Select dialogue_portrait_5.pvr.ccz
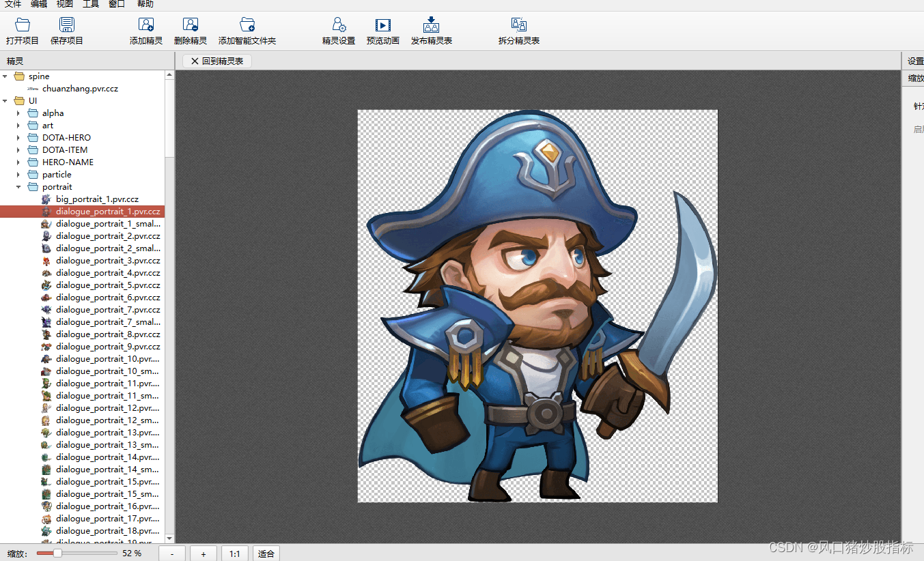 coord(108,285)
